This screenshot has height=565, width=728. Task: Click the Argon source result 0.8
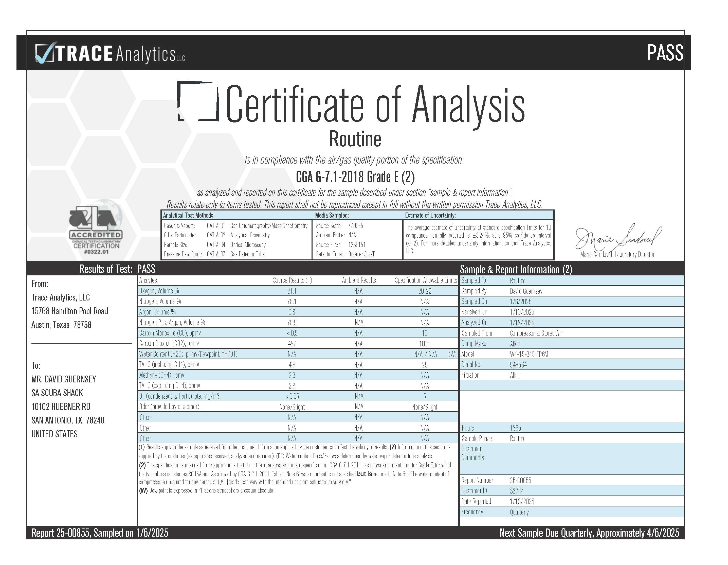292,312
